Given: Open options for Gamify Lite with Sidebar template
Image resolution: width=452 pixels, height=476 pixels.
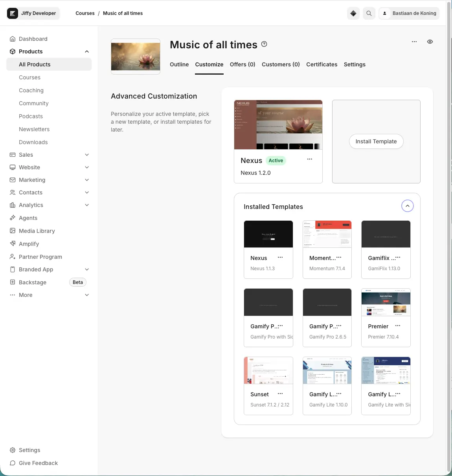Looking at the screenshot, I should pyautogui.click(x=398, y=394).
